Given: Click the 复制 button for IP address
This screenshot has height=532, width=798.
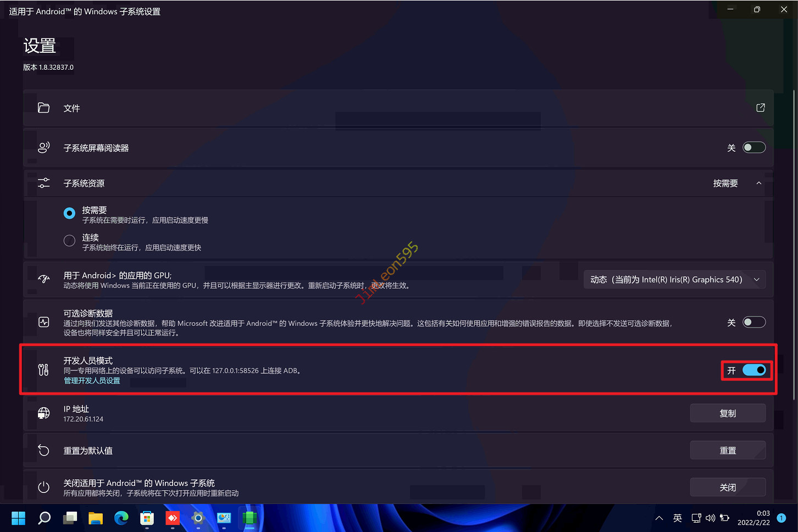Looking at the screenshot, I should (x=727, y=413).
